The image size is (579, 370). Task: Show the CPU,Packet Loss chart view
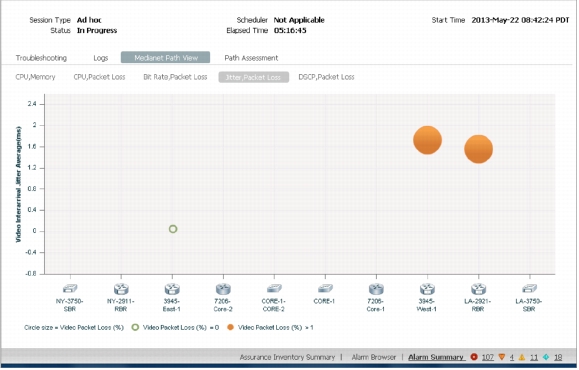(x=99, y=77)
